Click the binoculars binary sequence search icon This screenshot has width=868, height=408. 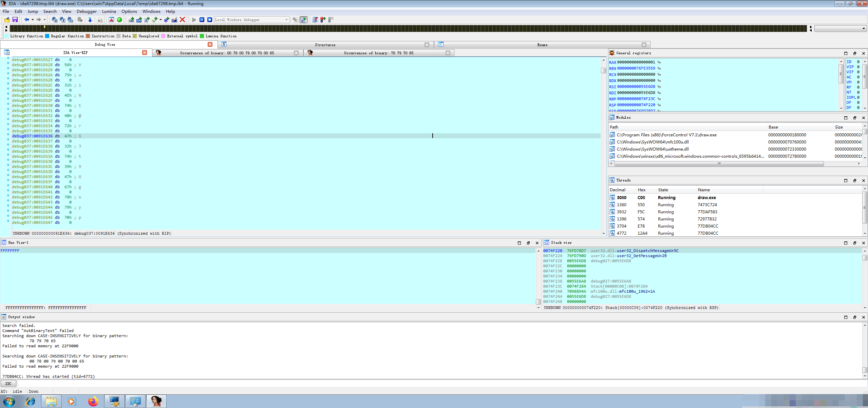click(x=70, y=20)
